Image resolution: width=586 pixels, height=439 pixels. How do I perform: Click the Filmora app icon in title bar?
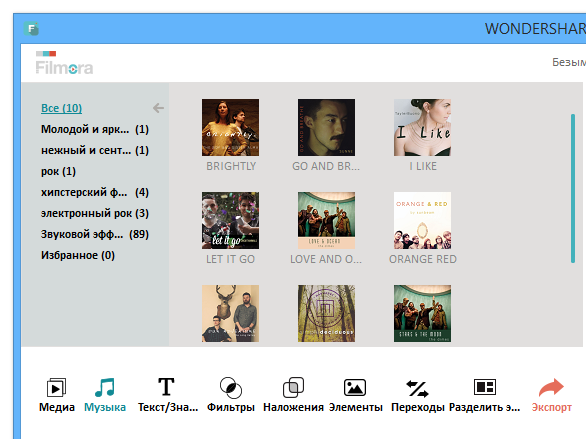[x=31, y=29]
